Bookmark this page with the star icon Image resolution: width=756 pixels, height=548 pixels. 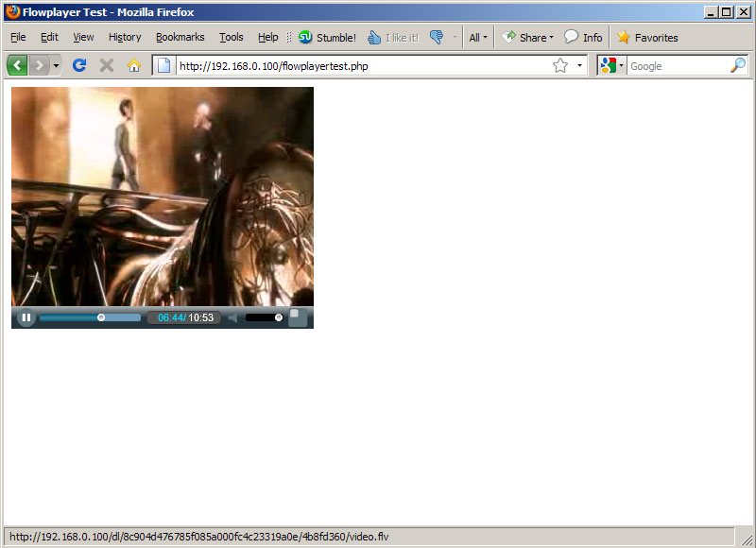[560, 65]
